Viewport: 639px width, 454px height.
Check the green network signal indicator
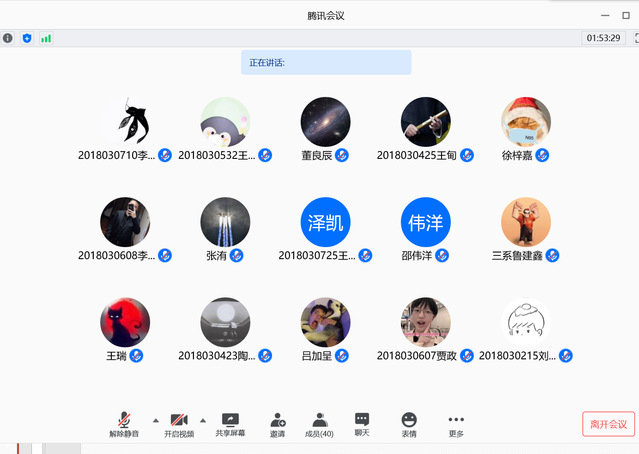pos(46,38)
